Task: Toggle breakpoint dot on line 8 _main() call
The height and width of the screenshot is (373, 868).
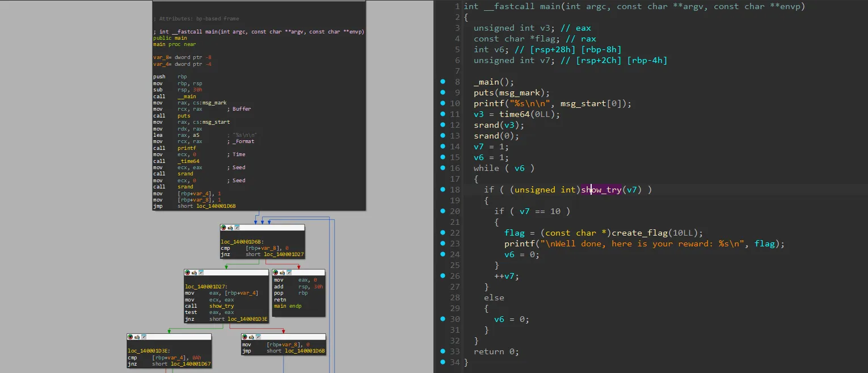Action: (443, 82)
